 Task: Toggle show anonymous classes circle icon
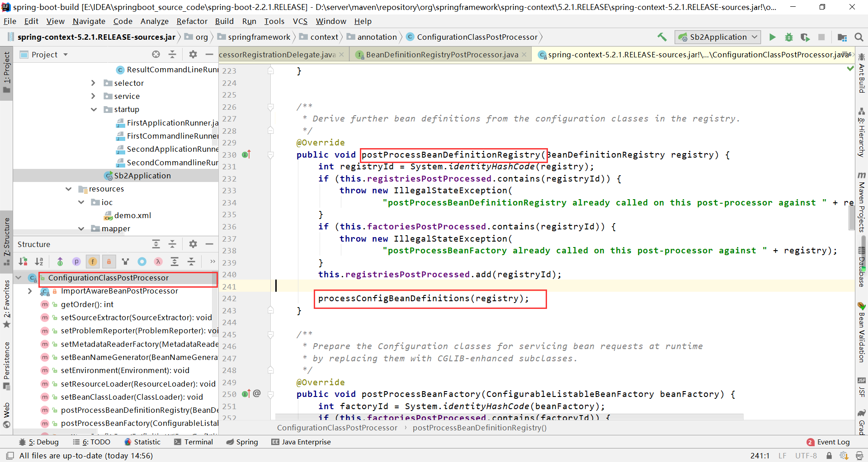click(x=142, y=261)
